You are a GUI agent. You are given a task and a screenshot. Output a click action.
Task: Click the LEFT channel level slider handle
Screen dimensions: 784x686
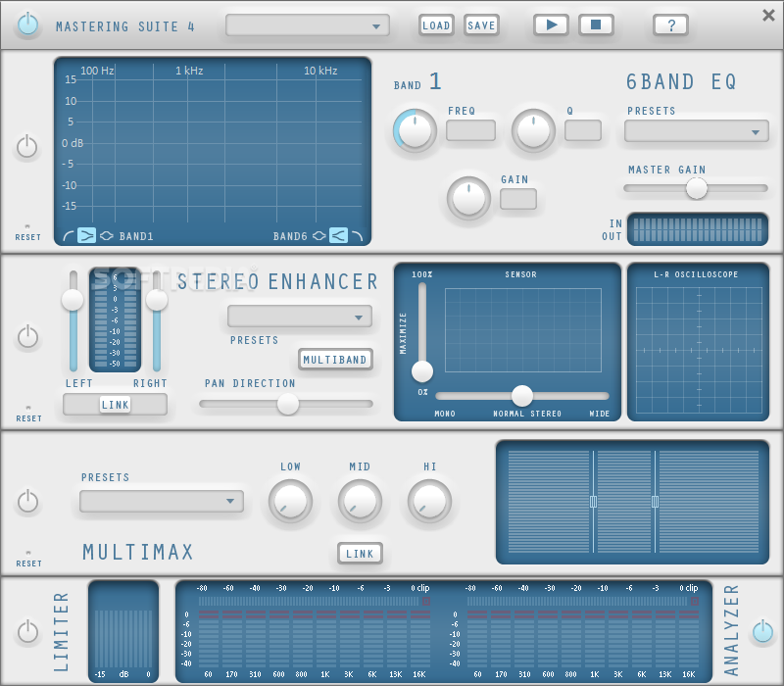73,300
